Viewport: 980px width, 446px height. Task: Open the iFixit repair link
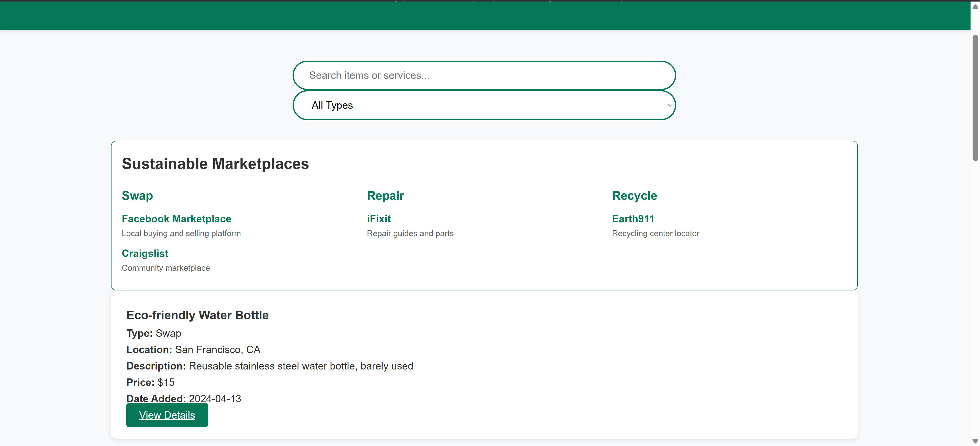tap(378, 219)
